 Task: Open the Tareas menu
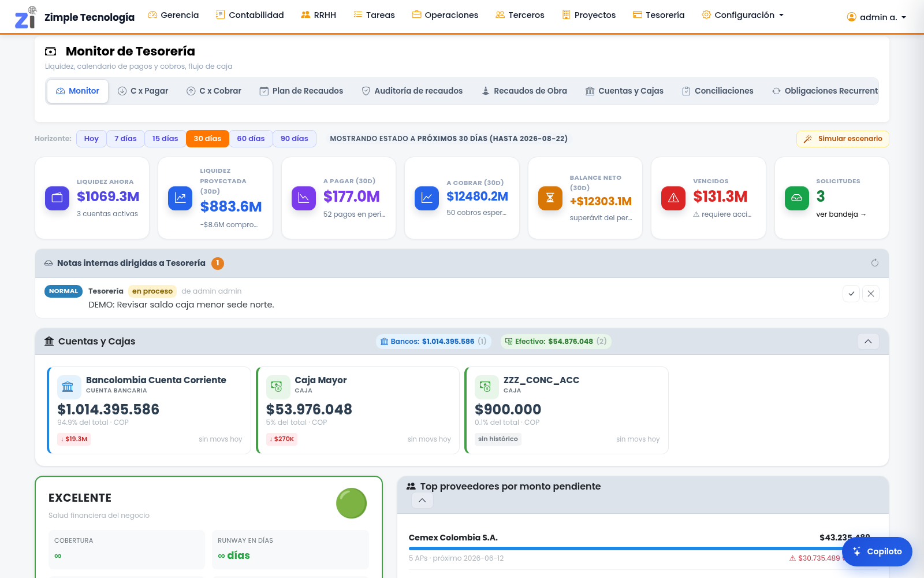coord(374,15)
